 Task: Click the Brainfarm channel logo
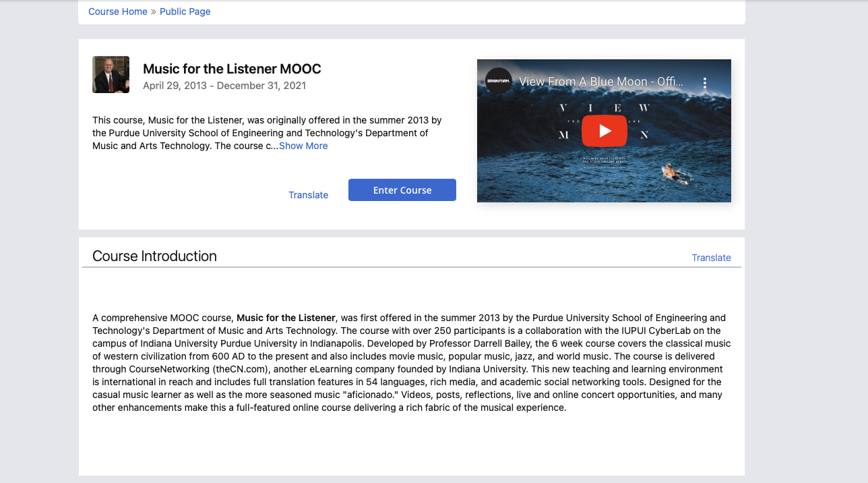click(x=499, y=82)
